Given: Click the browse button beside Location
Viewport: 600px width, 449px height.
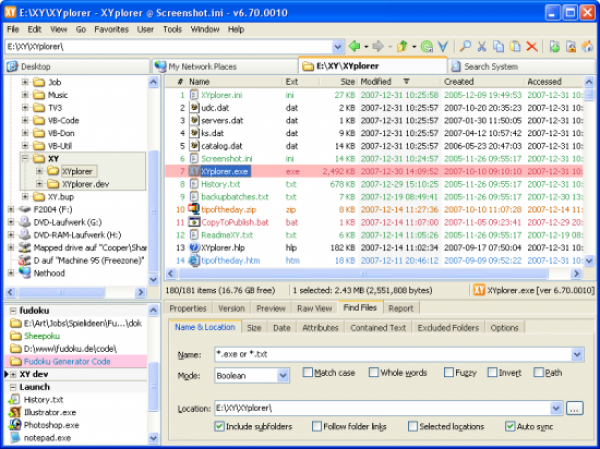Looking at the screenshot, I should (574, 408).
